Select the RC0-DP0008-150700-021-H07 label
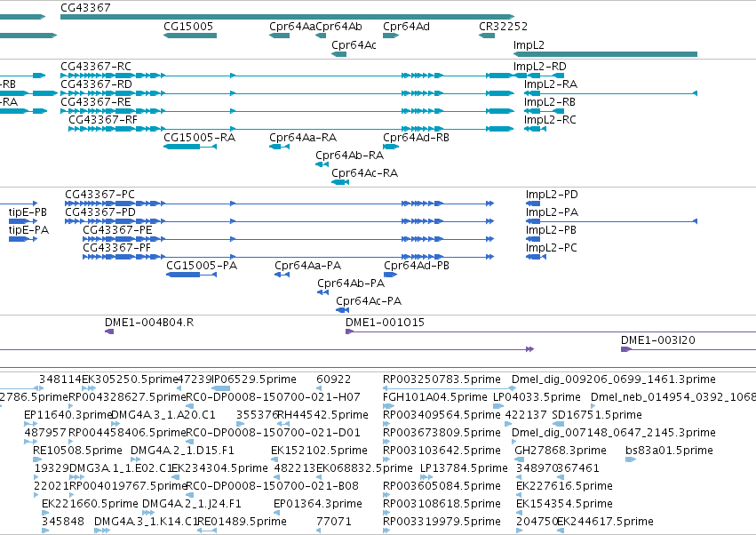Viewport: 756px width, 535px height. click(273, 397)
